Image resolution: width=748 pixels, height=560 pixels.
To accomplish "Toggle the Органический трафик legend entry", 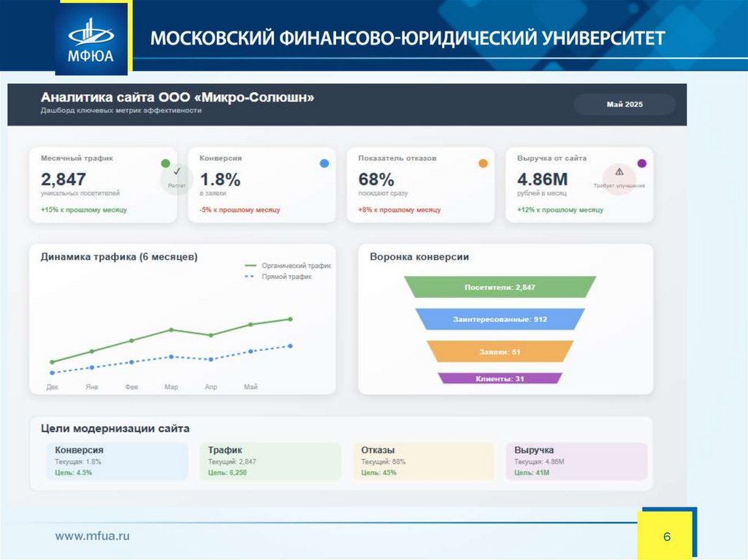I will pos(288,266).
